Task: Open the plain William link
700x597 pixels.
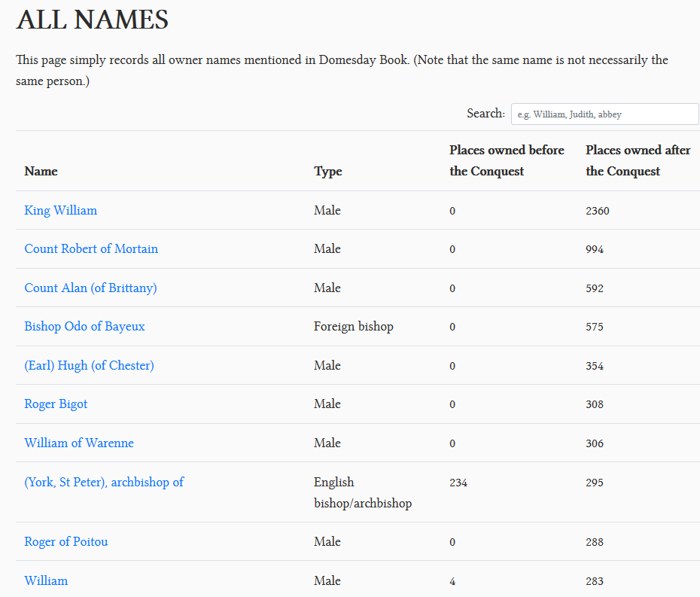Action: [x=46, y=581]
